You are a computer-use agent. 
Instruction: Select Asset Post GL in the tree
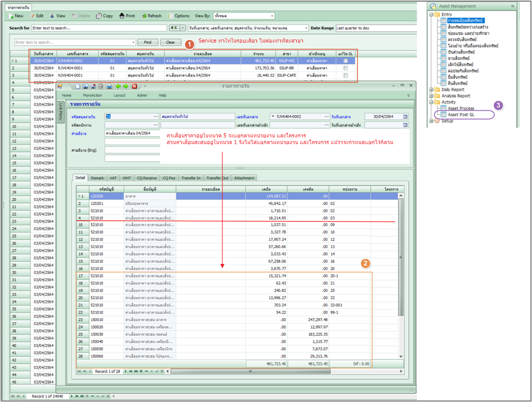coord(461,115)
